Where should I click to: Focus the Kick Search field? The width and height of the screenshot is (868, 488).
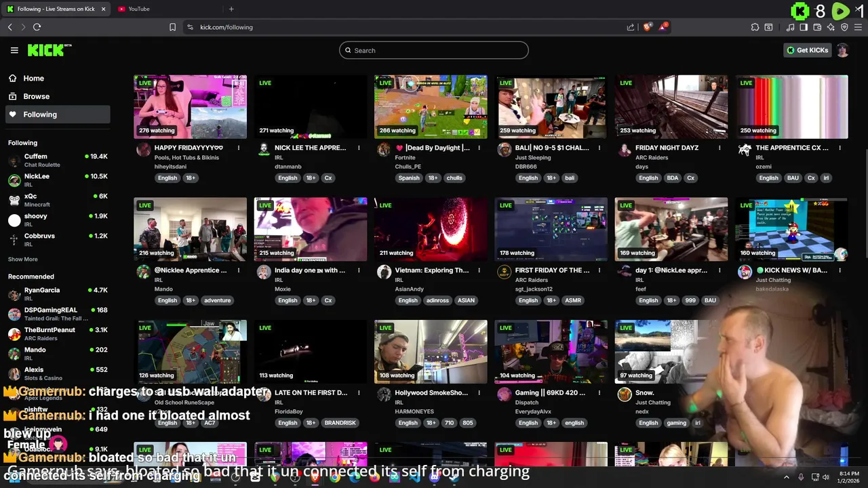point(434,50)
